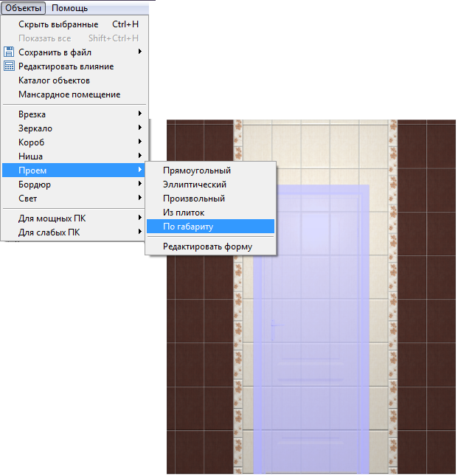The height and width of the screenshot is (476, 458).
Task: Open Сохранить в файл submenu
Action: [74, 52]
